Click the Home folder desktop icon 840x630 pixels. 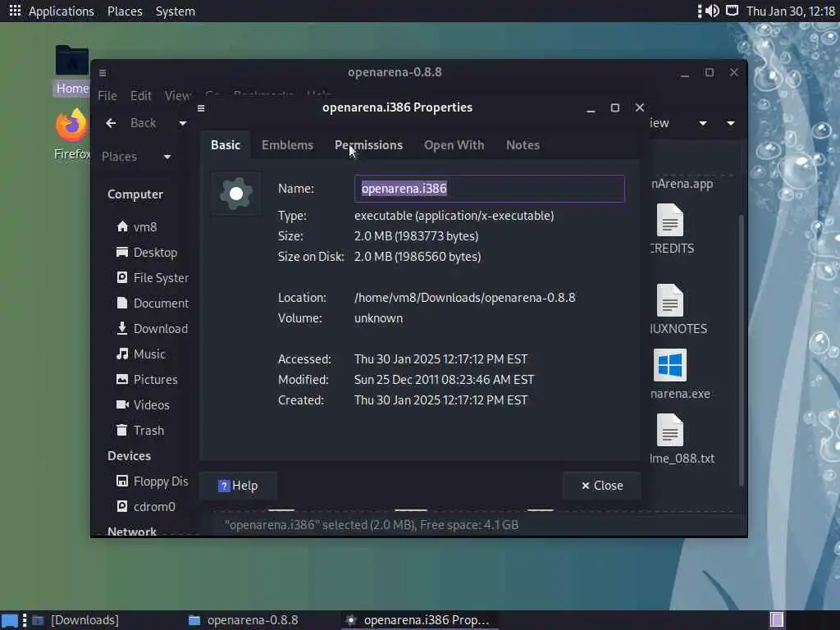(x=72, y=60)
